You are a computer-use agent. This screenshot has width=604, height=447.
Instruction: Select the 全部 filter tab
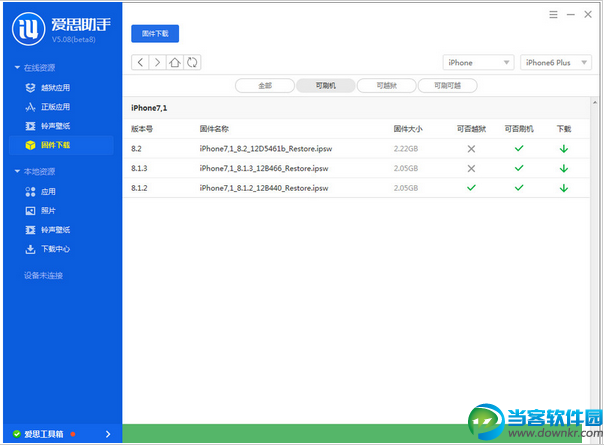265,86
